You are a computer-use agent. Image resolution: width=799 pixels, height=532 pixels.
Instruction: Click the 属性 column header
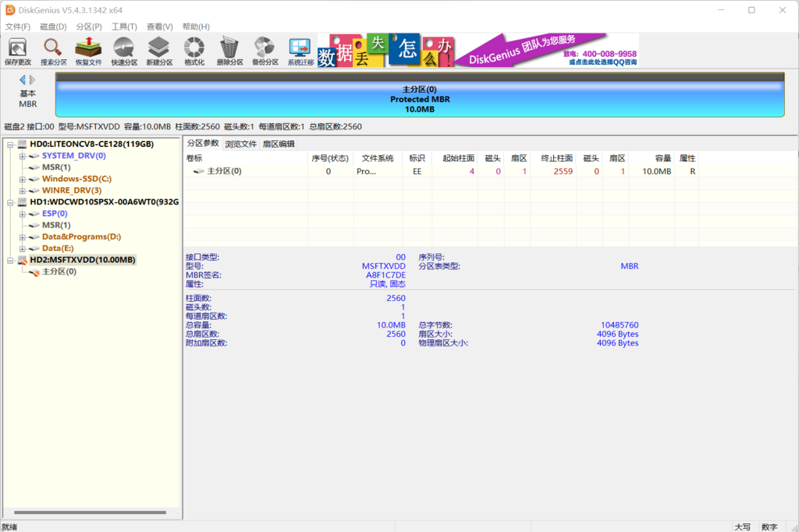(x=687, y=158)
